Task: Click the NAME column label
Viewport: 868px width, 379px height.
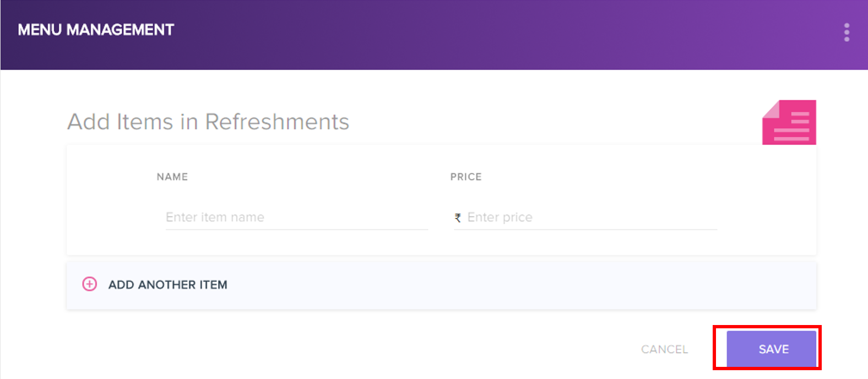Action: [x=172, y=177]
